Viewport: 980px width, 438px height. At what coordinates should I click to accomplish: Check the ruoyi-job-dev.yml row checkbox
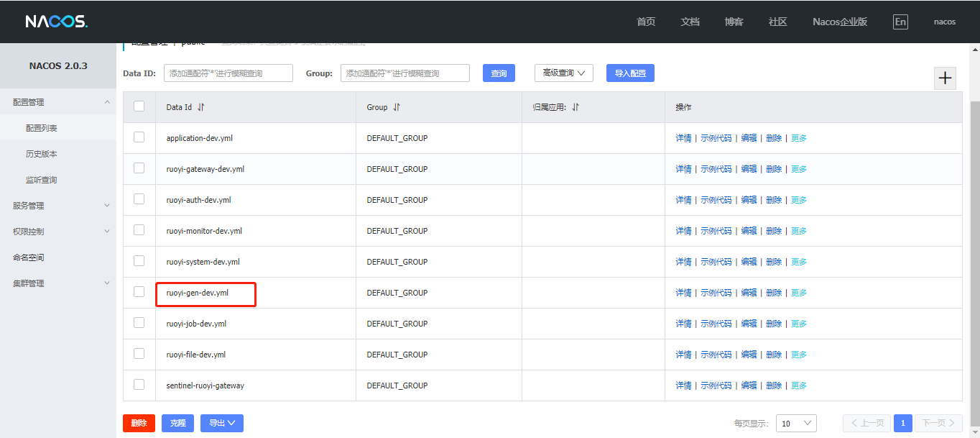139,323
